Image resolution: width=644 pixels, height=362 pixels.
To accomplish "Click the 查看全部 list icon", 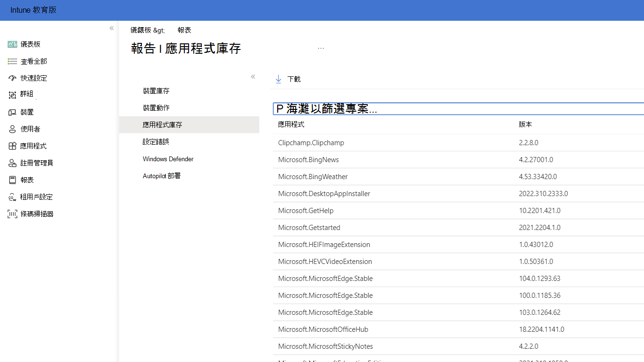I will (12, 61).
